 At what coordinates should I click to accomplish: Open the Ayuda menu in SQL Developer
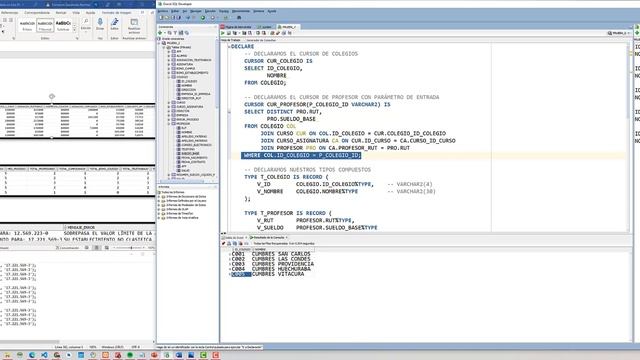pyautogui.click(x=272, y=11)
